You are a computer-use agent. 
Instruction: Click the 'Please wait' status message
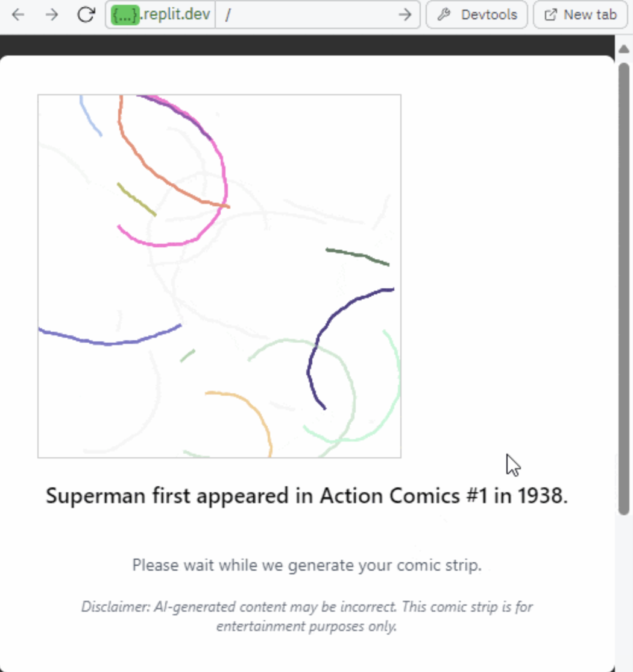[x=307, y=565]
